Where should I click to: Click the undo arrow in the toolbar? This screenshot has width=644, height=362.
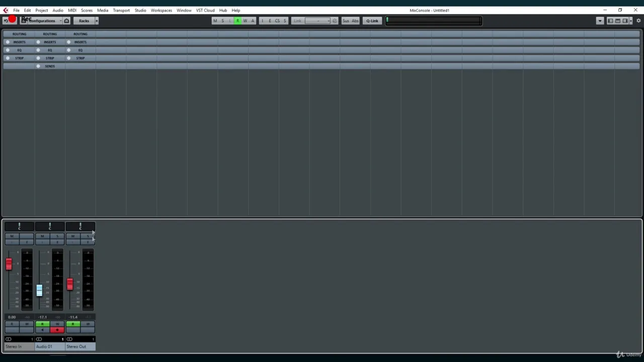click(6, 21)
